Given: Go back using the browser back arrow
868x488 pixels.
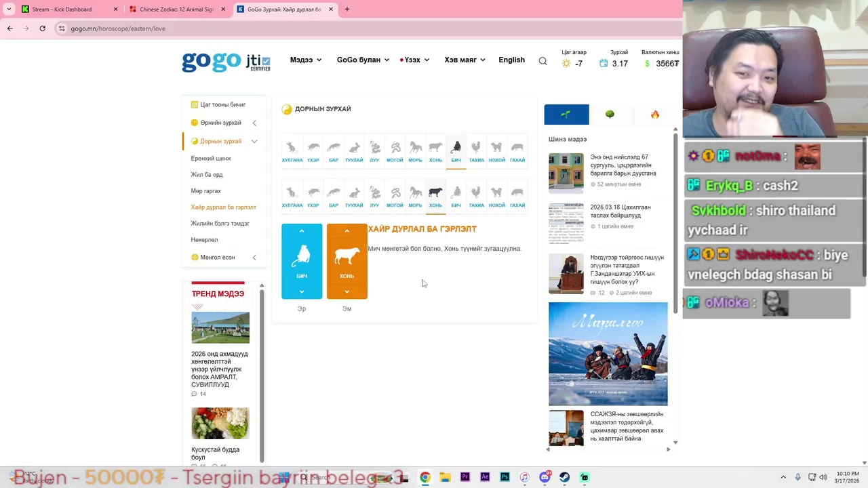Looking at the screenshot, I should click(x=9, y=28).
